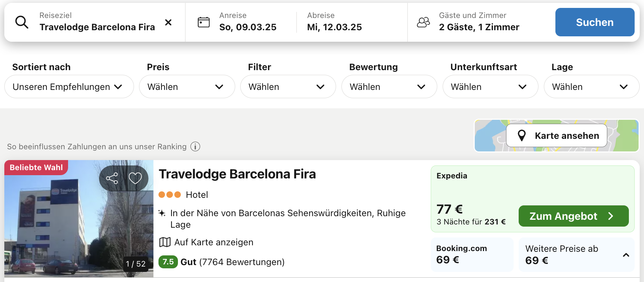Viewport: 644px width, 282px height.
Task: Click the calendar icon next to Anreise
Action: point(204,22)
